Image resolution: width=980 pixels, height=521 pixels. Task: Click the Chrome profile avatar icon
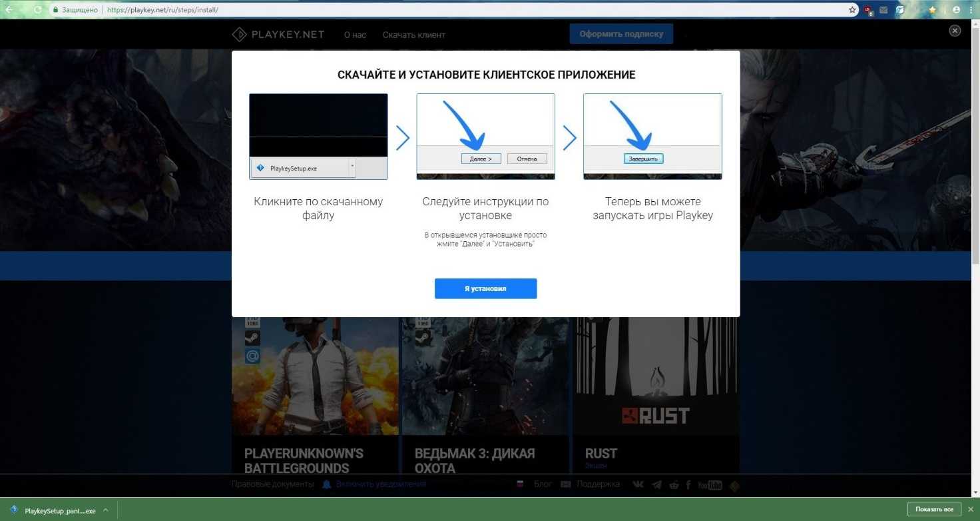tap(957, 10)
